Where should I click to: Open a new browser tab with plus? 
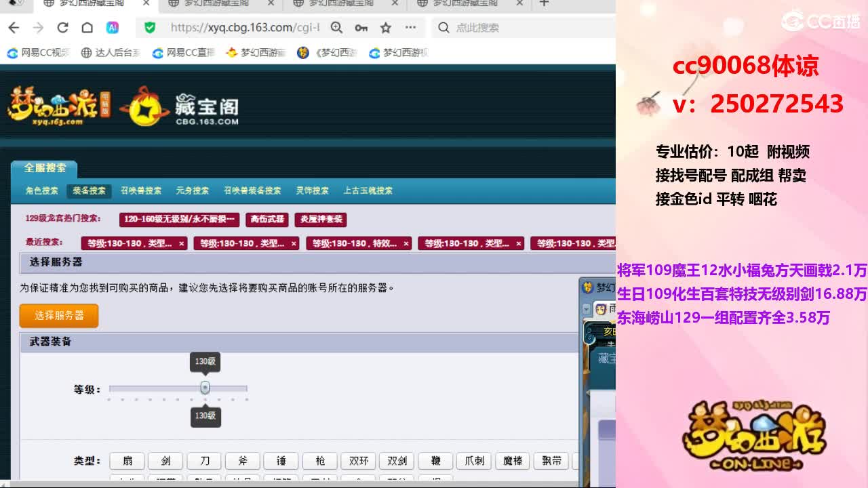coord(544,3)
